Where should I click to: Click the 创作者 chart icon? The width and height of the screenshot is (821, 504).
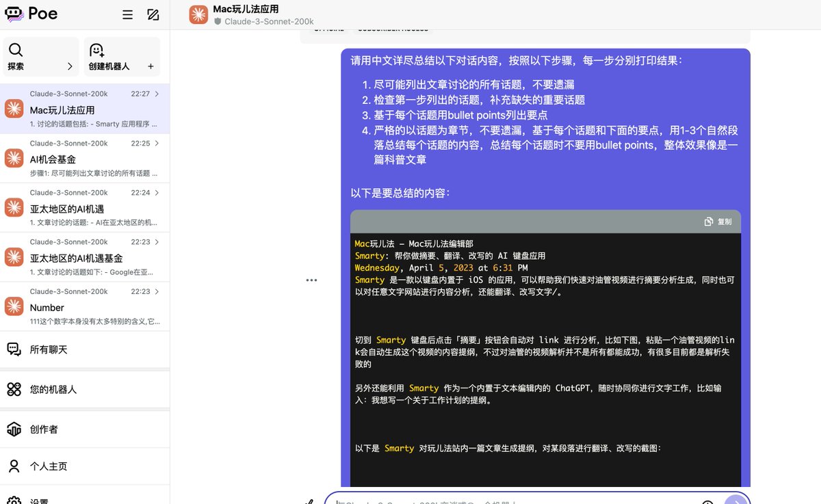(x=14, y=429)
